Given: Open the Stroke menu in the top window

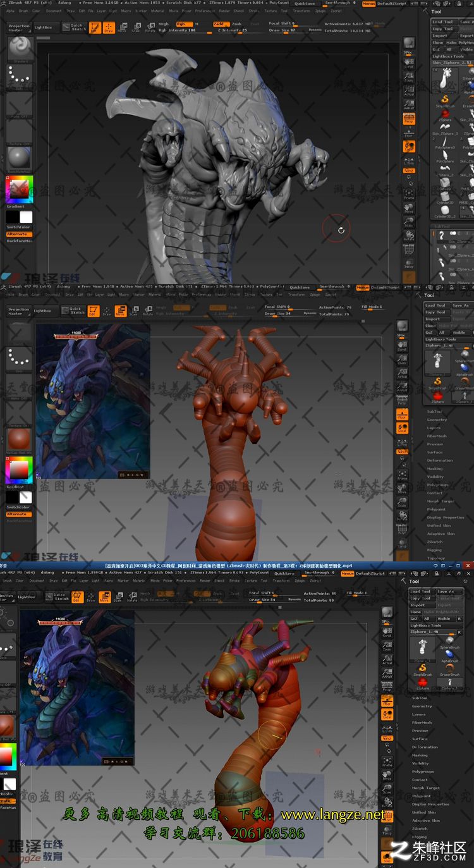Looking at the screenshot, I should tap(253, 11).
